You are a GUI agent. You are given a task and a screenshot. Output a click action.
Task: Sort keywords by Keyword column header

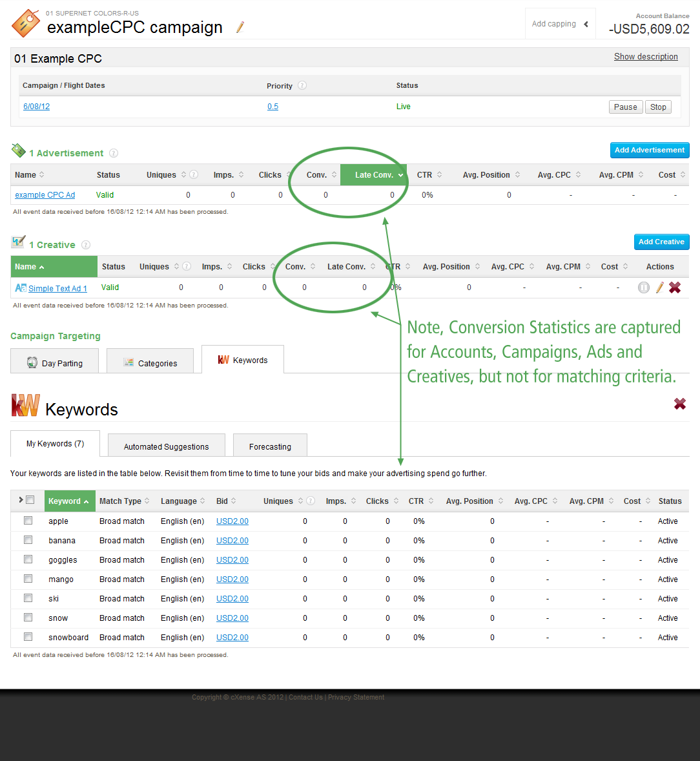(x=69, y=501)
